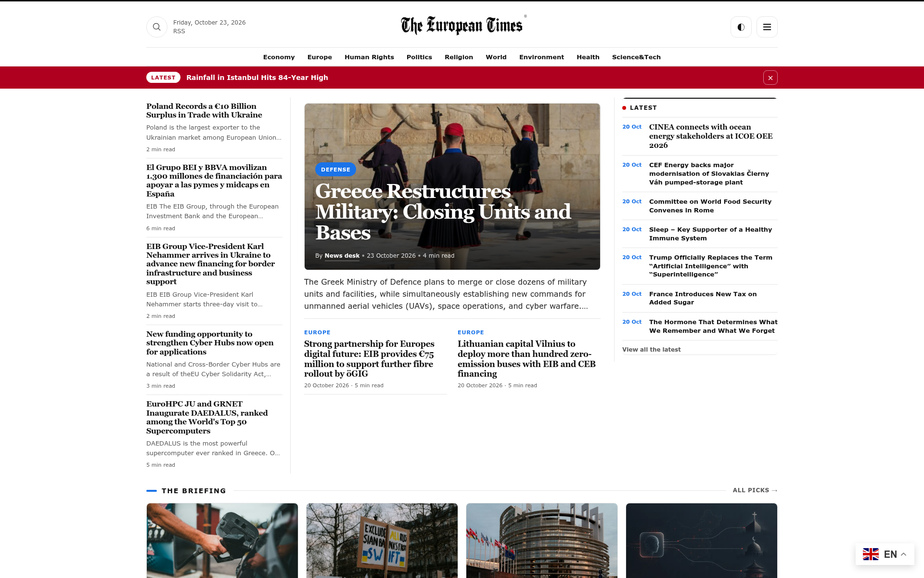Open the search magnifier icon

click(157, 27)
